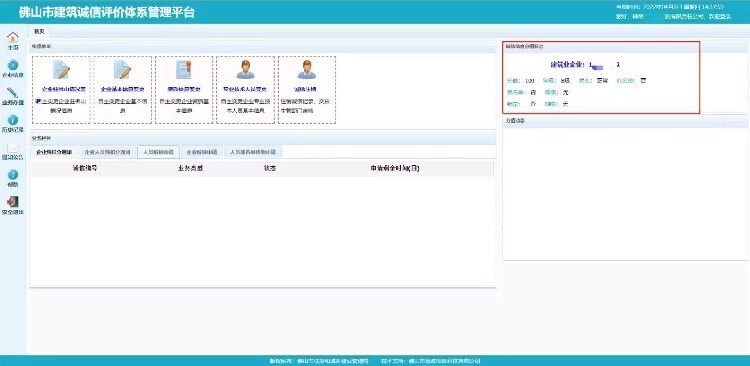The height and width of the screenshot is (366, 750).
Task: Open the 企业基本信息变更 quick-menu card
Action: tap(122, 90)
